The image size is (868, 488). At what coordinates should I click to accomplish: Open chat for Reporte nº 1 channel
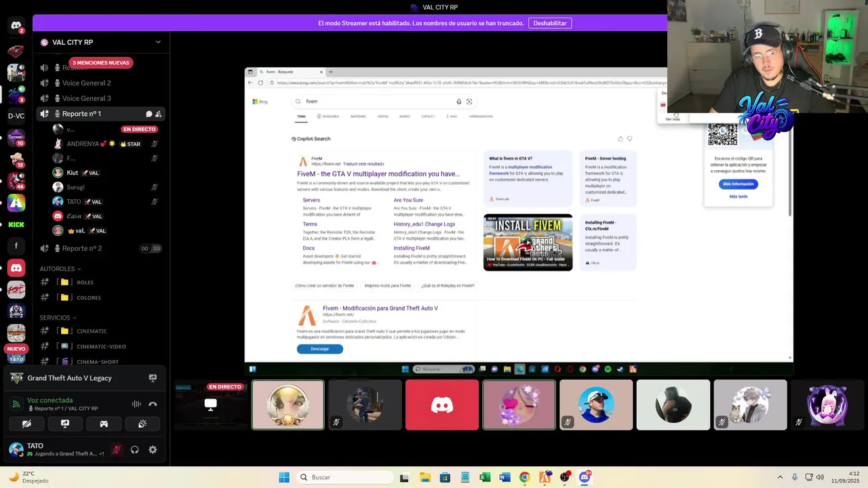click(x=149, y=114)
